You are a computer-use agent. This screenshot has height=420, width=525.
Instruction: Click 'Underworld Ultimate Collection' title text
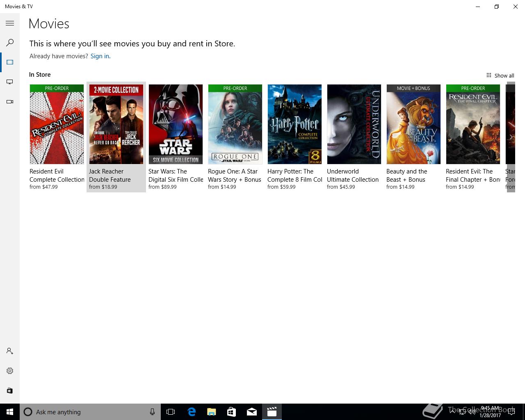pos(353,176)
